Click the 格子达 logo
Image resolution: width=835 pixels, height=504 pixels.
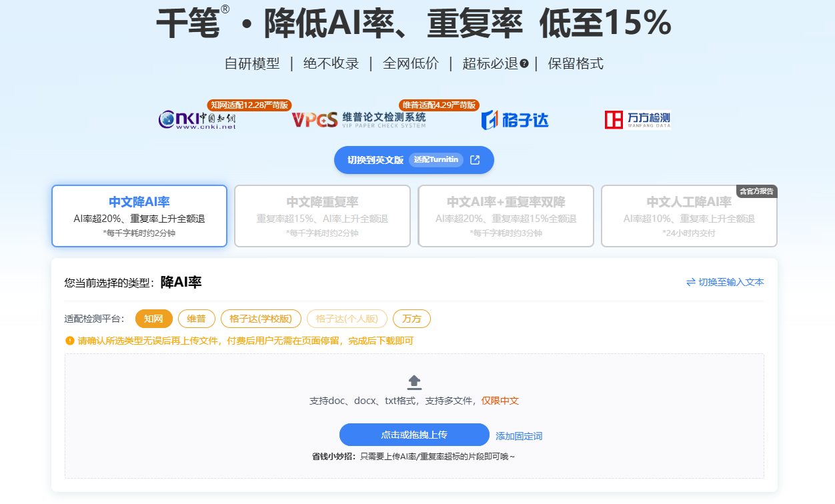pos(515,120)
